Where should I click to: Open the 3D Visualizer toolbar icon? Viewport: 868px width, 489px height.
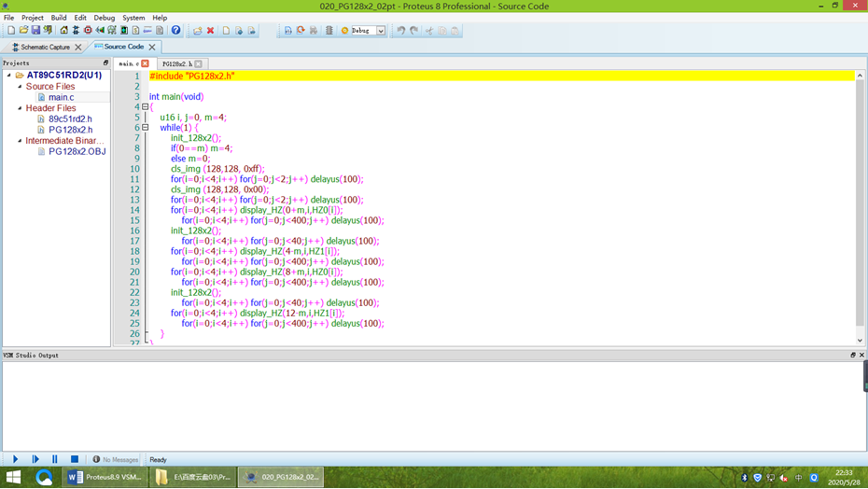pos(100,31)
